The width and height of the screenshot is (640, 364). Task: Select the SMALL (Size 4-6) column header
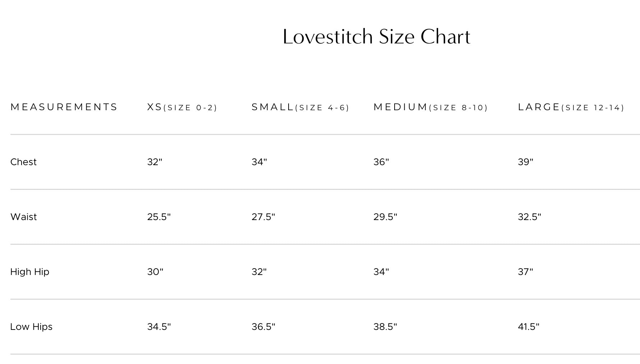(x=300, y=107)
